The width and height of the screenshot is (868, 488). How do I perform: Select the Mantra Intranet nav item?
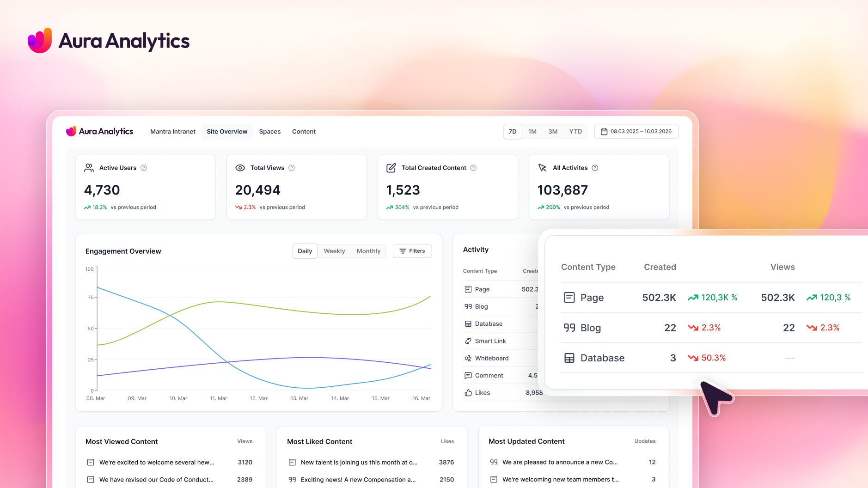173,132
